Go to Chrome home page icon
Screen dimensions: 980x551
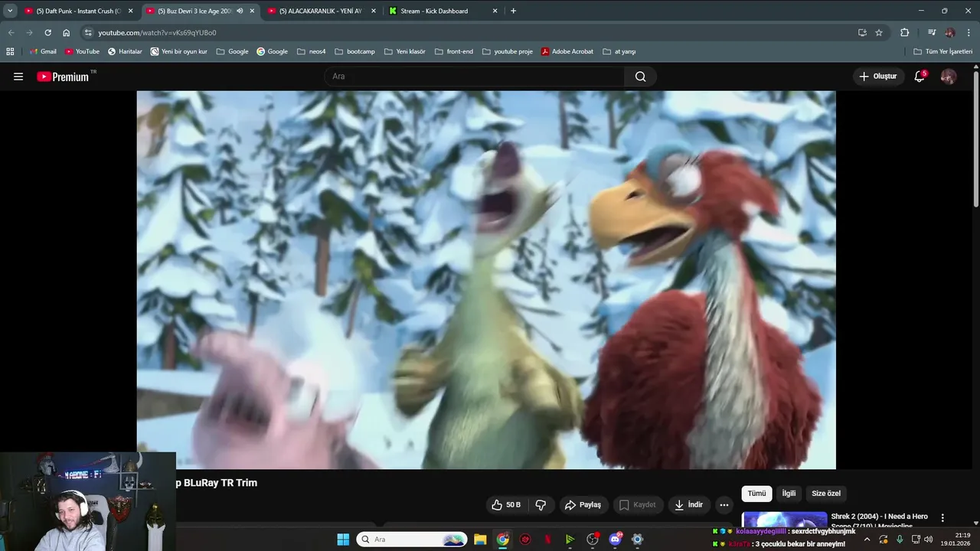(66, 33)
